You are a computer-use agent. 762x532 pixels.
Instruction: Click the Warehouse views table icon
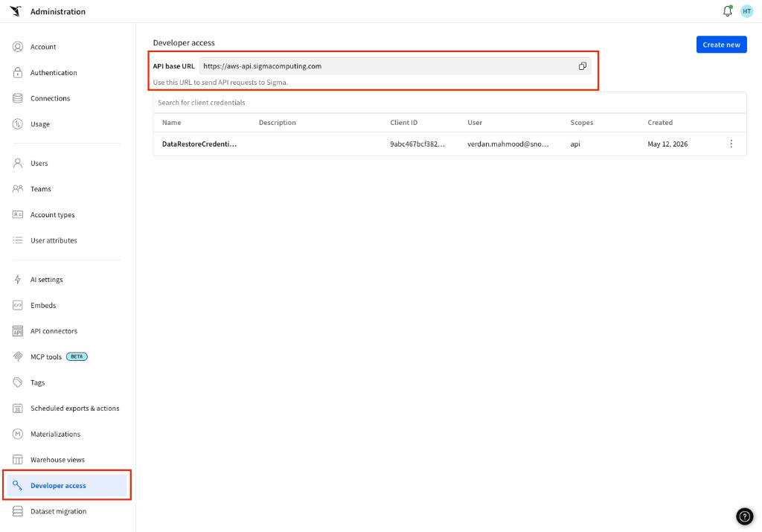click(18, 460)
